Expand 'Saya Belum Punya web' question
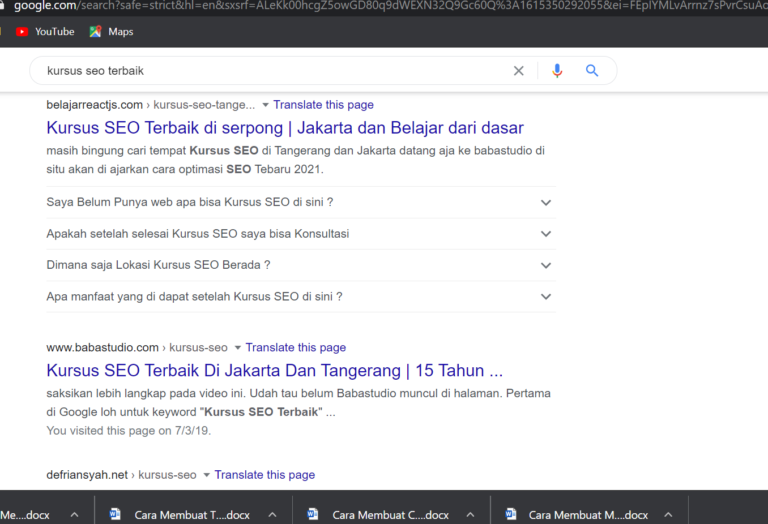 pos(301,202)
